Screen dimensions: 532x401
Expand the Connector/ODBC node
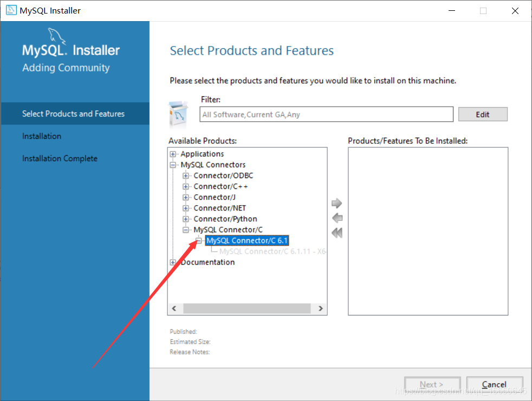point(186,175)
